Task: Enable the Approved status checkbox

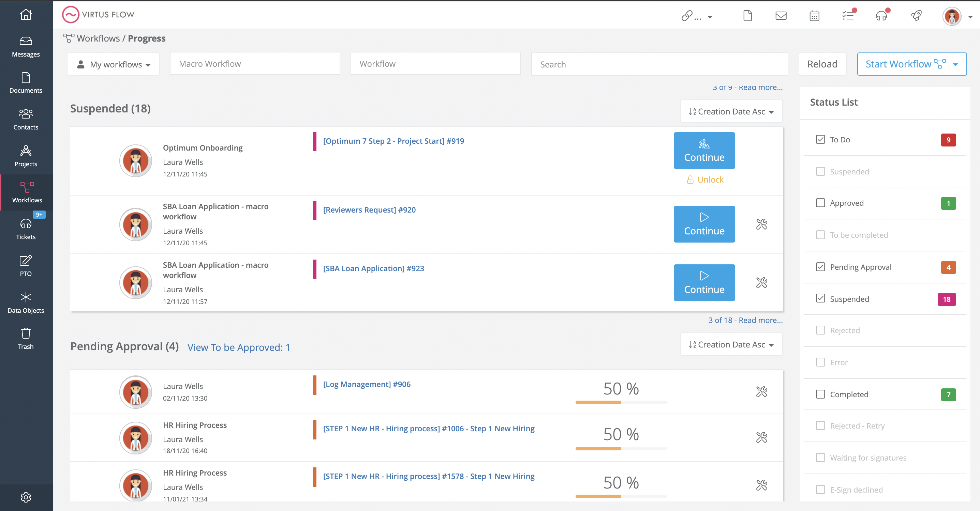Action: [820, 203]
